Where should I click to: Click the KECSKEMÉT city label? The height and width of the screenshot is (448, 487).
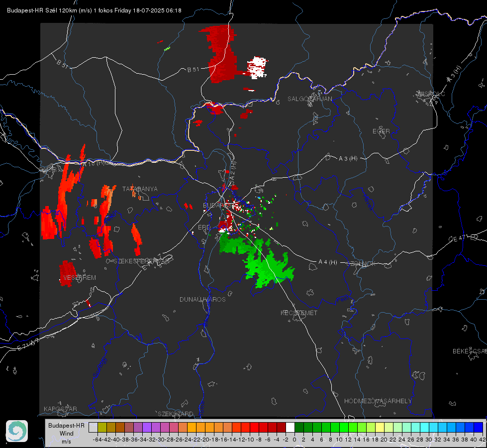tap(299, 313)
